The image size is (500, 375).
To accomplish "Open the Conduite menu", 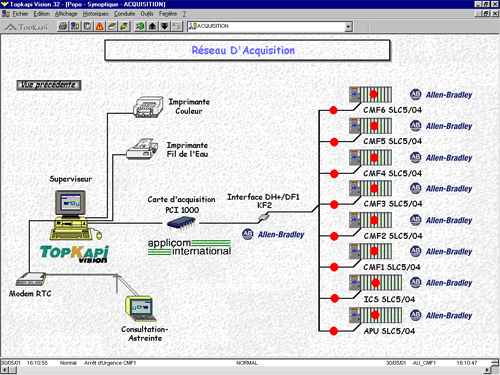I will [x=124, y=14].
